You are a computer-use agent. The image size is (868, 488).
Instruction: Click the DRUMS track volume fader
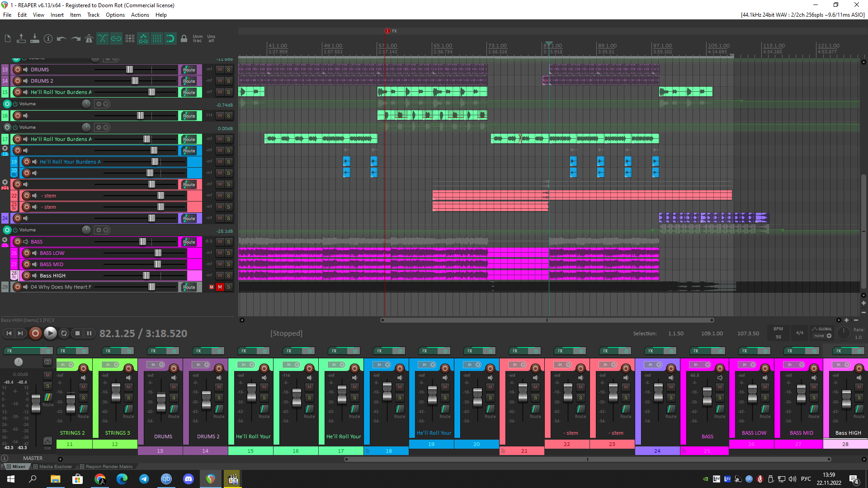130,70
